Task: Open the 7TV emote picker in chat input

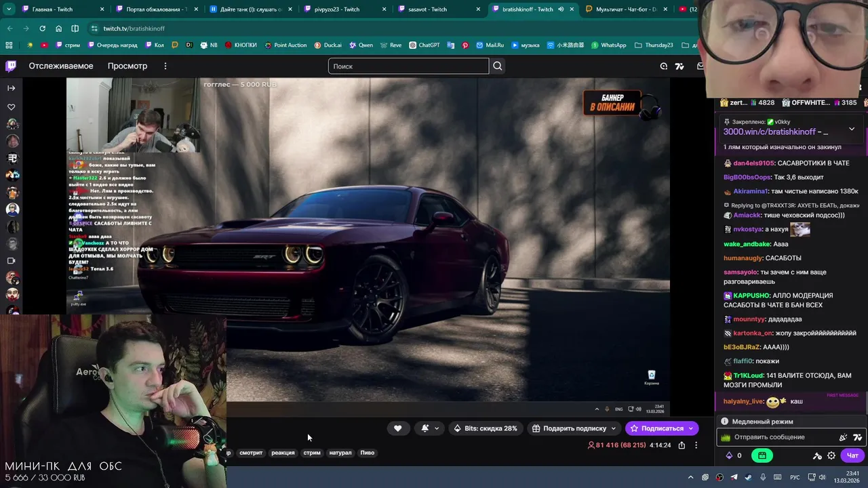Action: (857, 437)
